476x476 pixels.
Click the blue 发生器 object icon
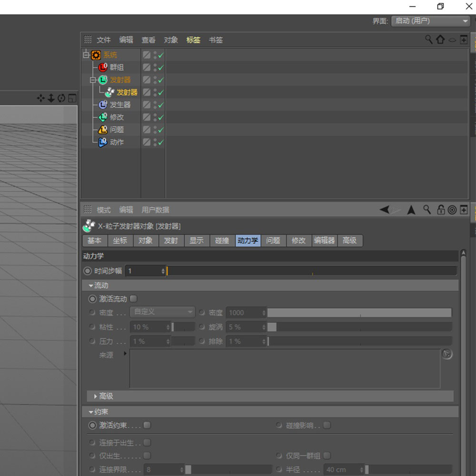pos(103,104)
